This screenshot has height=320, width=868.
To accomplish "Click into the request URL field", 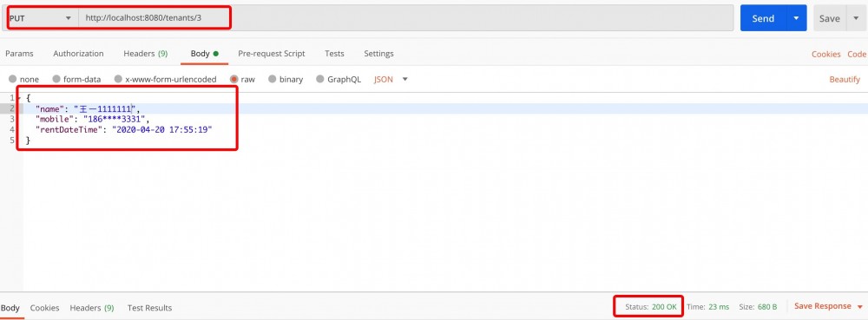I will 406,18.
